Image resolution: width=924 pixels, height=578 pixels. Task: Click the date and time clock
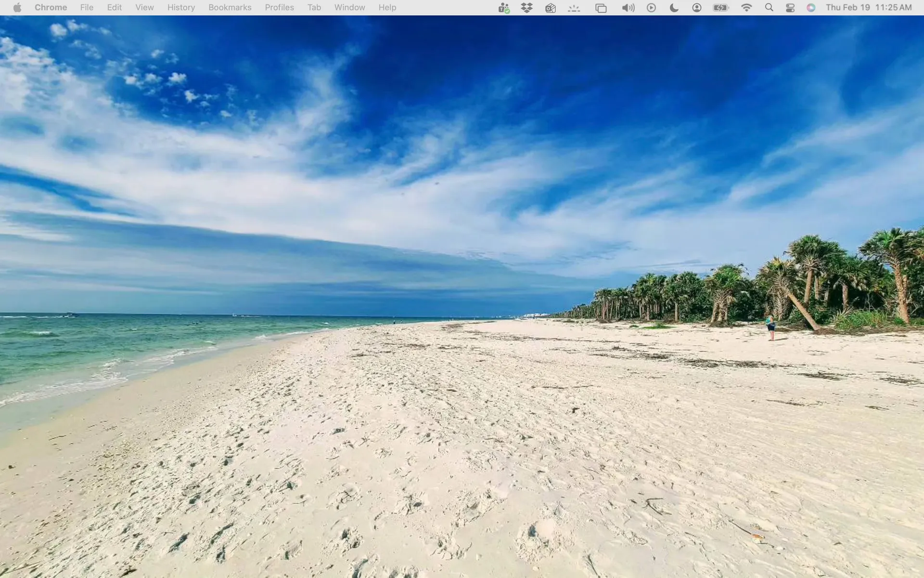[x=869, y=8]
